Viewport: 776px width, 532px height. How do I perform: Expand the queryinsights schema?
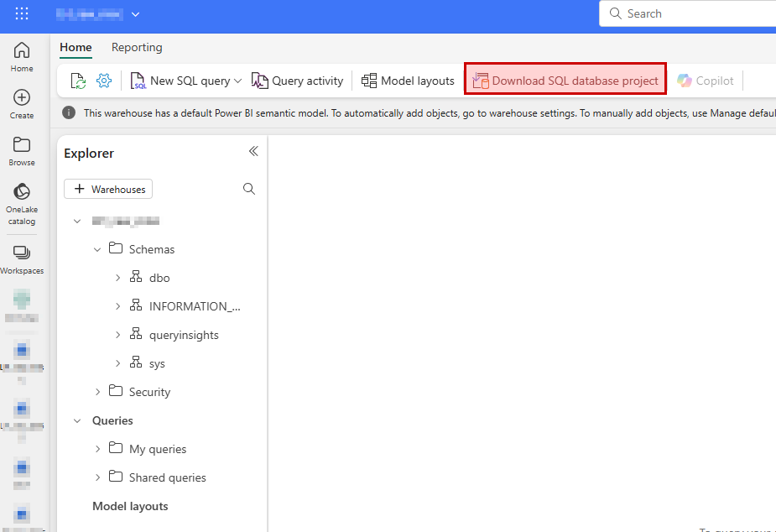117,335
